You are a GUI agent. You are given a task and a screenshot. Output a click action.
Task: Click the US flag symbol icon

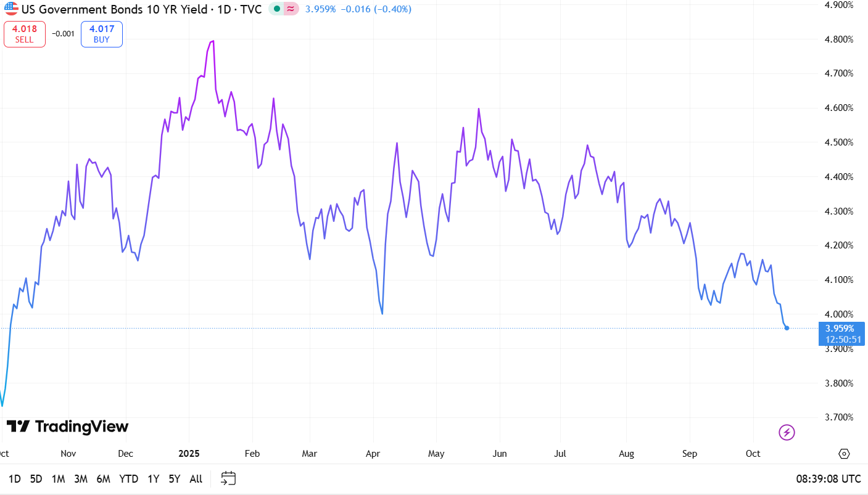11,9
